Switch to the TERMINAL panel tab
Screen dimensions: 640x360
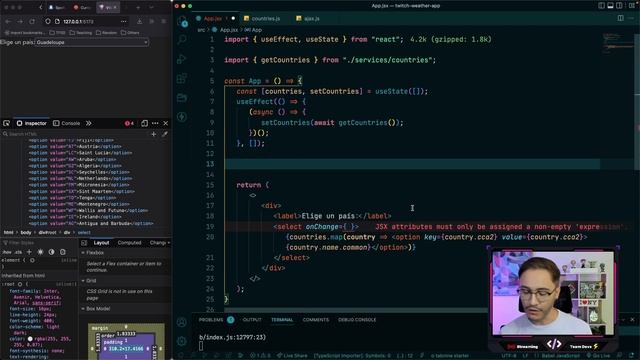click(x=282, y=320)
